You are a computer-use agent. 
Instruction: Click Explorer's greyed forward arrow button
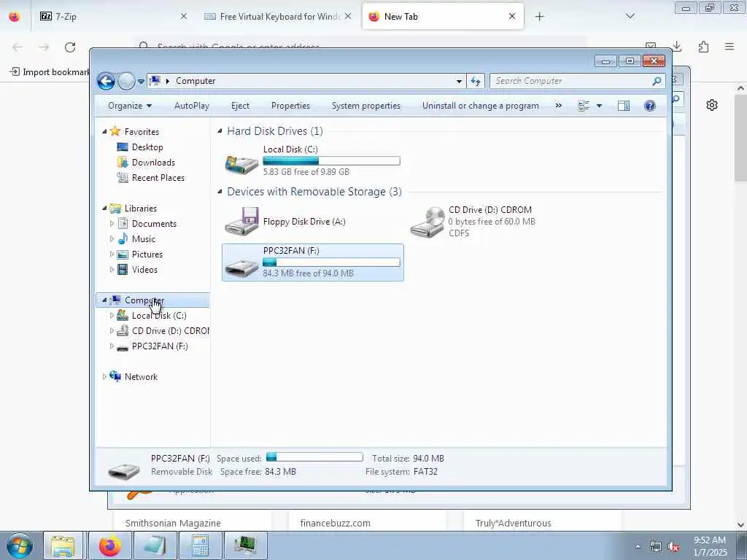coord(126,82)
